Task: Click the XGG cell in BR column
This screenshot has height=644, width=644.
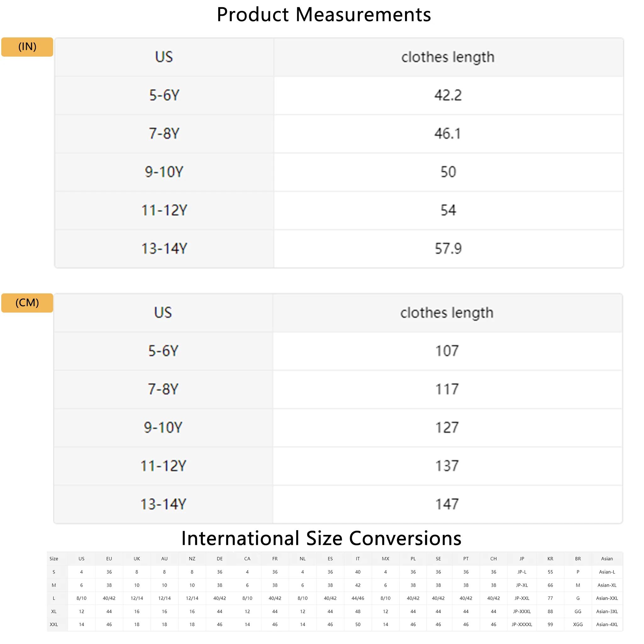Action: tap(578, 624)
